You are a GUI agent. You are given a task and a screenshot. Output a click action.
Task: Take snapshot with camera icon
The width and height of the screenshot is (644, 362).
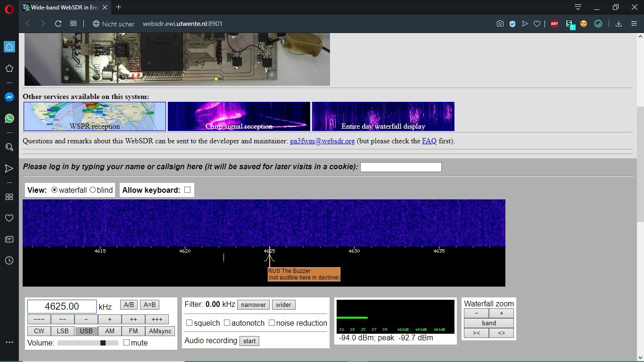tap(500, 24)
